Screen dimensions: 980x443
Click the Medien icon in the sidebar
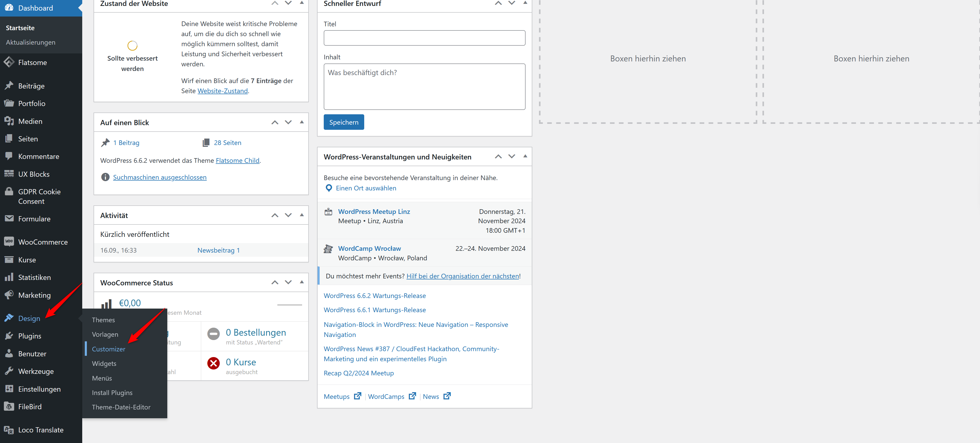click(9, 121)
